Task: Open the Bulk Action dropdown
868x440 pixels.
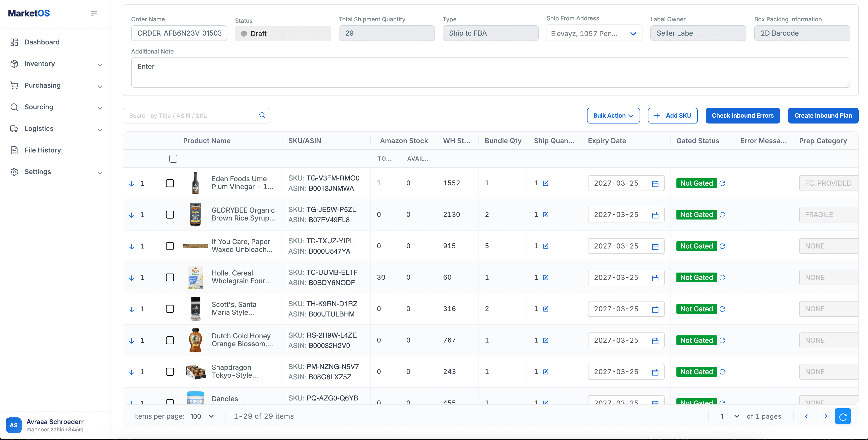Action: tap(613, 116)
